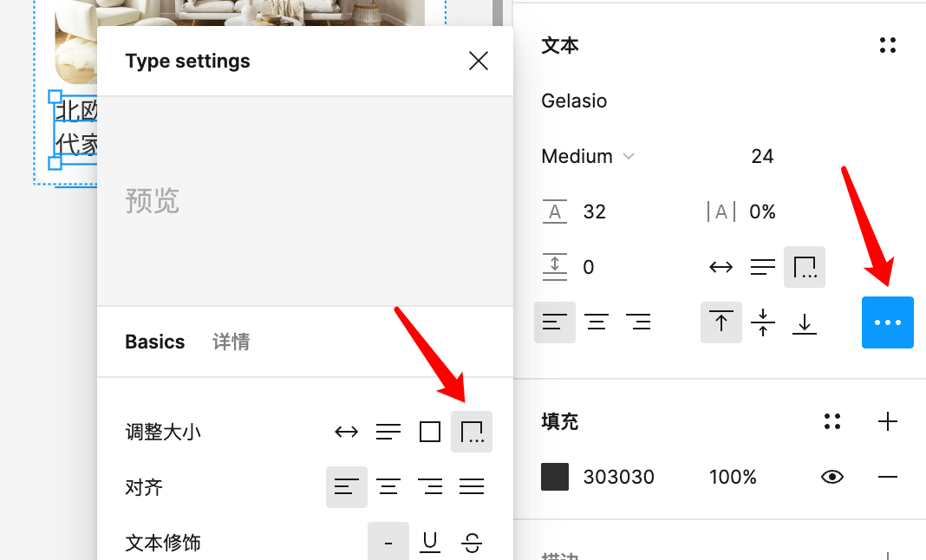
Task: Click justified text alignment icon
Action: 472,487
